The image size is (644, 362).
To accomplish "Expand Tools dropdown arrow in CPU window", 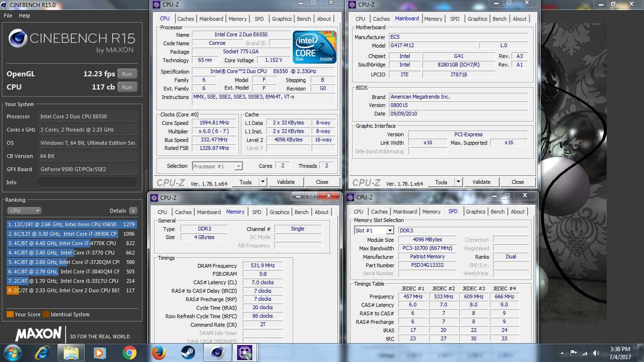I will [263, 182].
